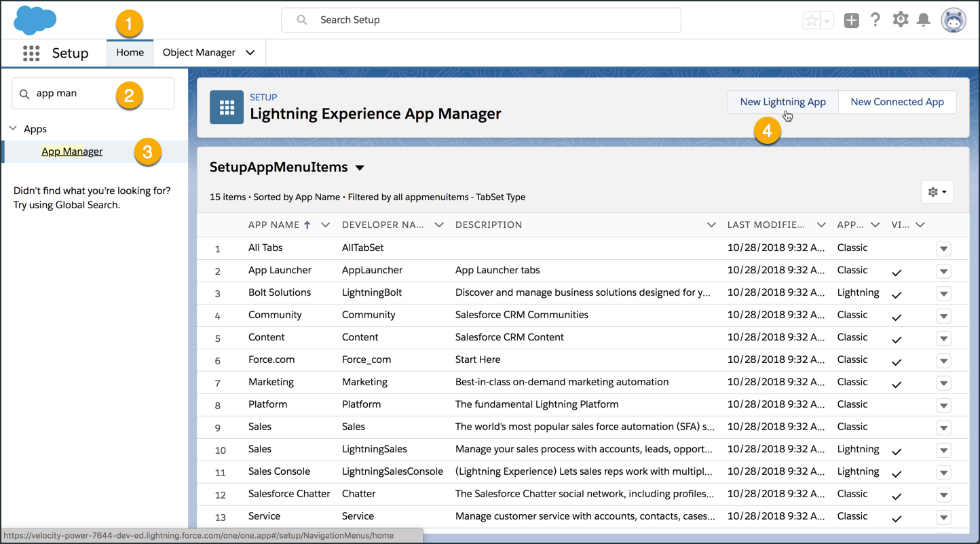The height and width of the screenshot is (544, 980).
Task: Open the Setup gear menu
Action: [x=901, y=20]
